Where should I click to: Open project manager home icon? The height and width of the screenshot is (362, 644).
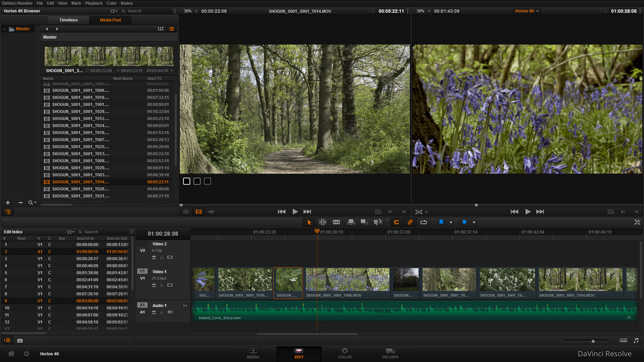point(11,354)
